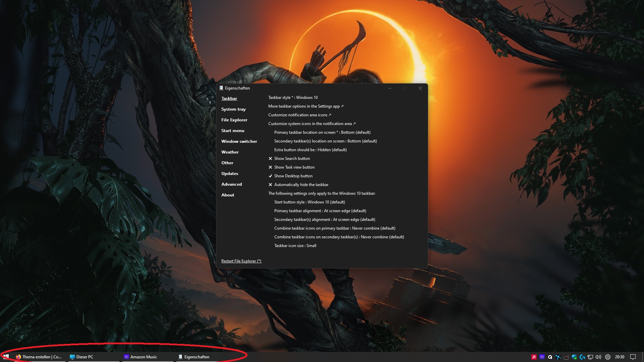Open the Start menu settings section
644x362 pixels.
tap(233, 131)
